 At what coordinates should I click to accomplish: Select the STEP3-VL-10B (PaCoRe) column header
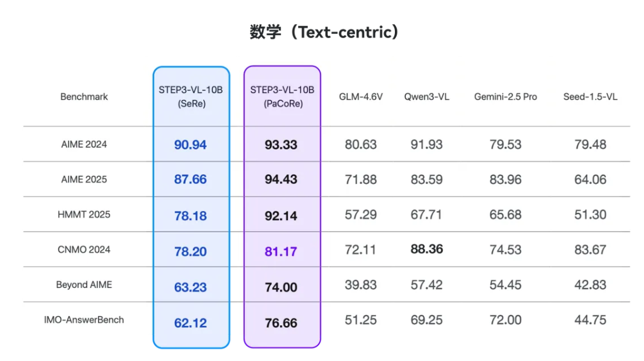tap(282, 97)
